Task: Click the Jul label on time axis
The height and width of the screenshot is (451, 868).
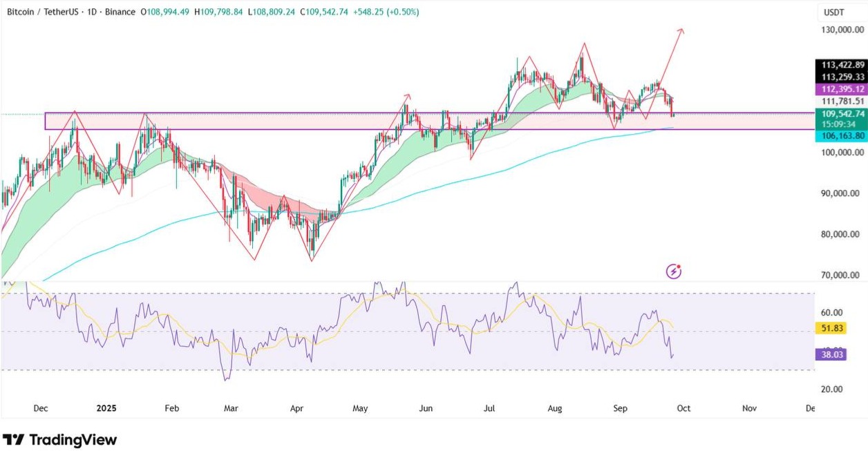Action: click(489, 408)
